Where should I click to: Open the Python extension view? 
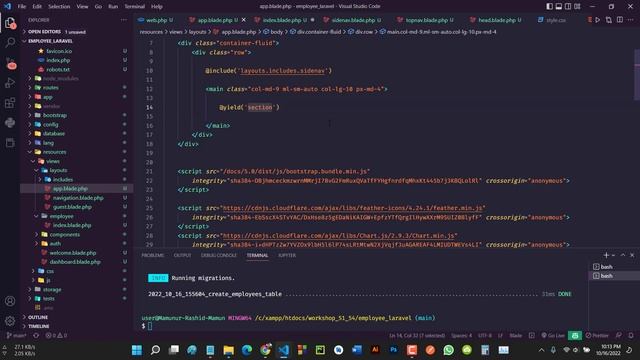coord(10,122)
